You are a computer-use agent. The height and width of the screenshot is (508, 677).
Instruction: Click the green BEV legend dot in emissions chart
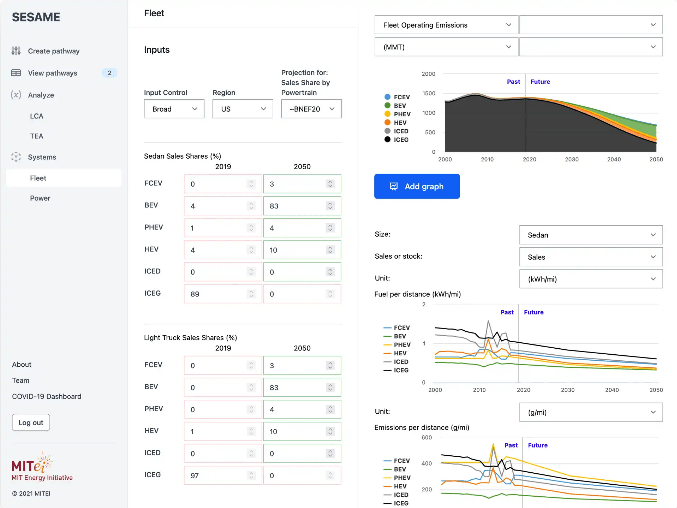(387, 106)
